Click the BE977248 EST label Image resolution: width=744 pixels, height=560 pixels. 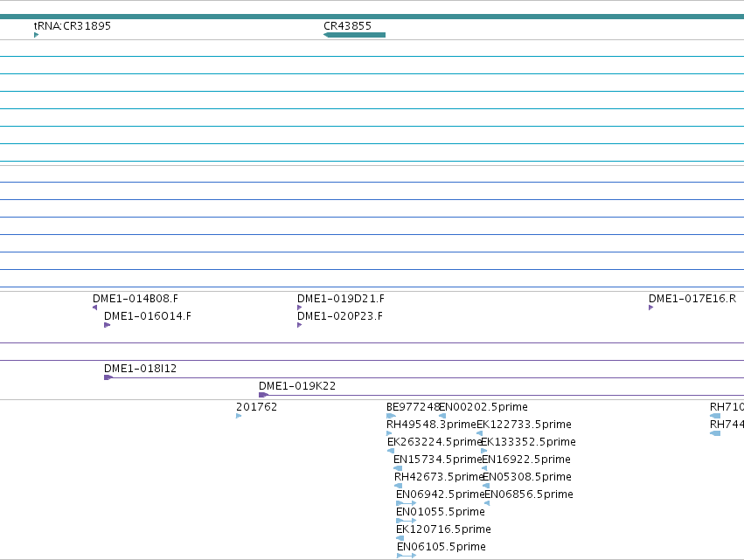pos(413,407)
